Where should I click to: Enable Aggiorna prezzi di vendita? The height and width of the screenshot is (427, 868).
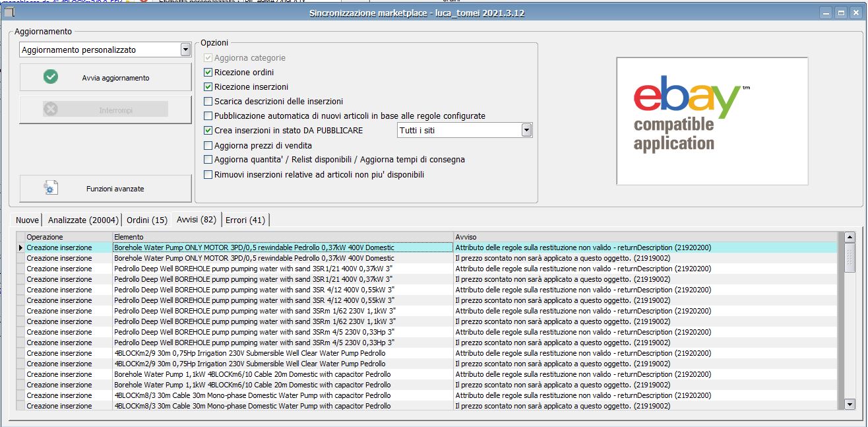(208, 145)
